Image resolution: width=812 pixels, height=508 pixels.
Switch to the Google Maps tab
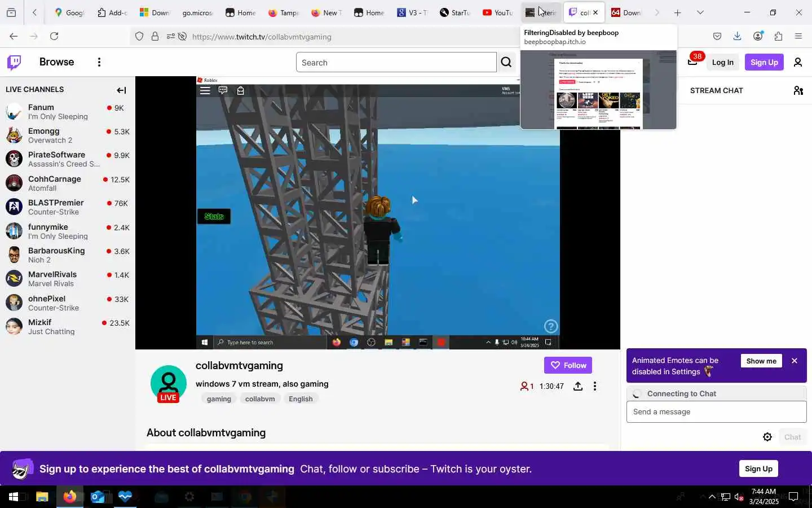pyautogui.click(x=69, y=12)
